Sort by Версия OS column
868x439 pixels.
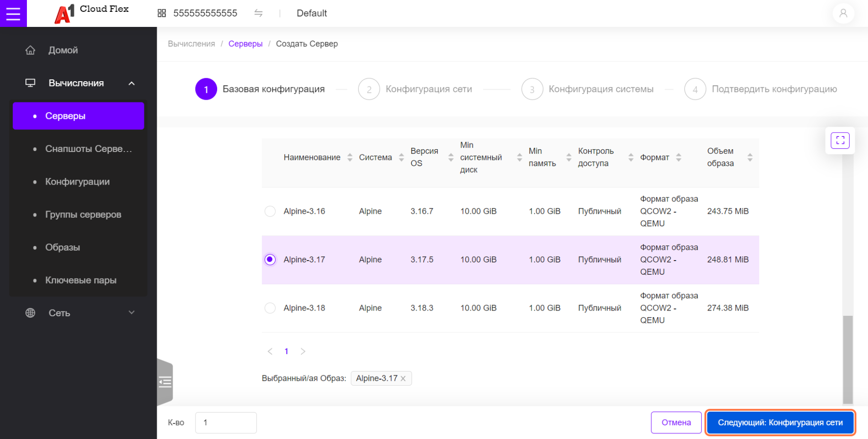pos(451,157)
